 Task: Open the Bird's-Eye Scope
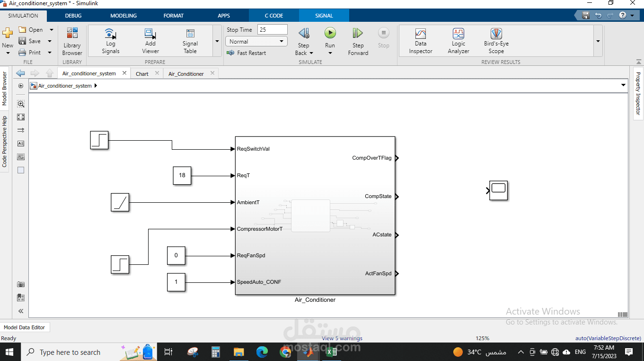496,41
